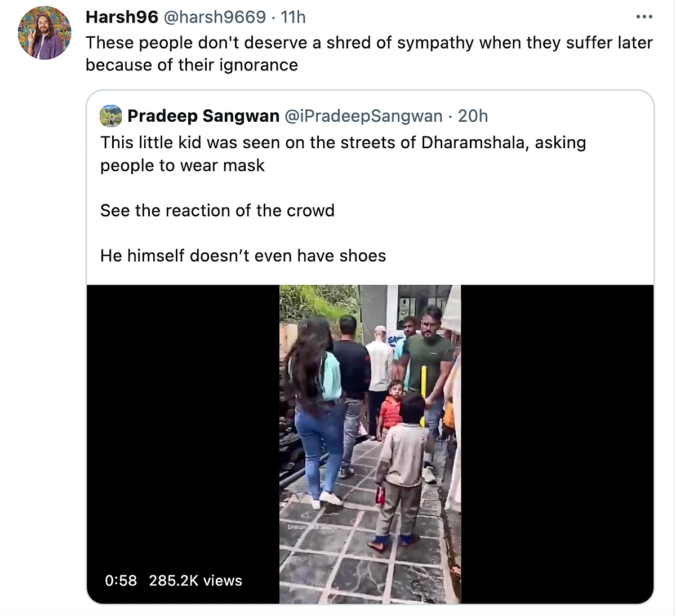The image size is (676, 616).
Task: Click the Pradeep Sangwan name in quoted tweet
Action: [203, 116]
